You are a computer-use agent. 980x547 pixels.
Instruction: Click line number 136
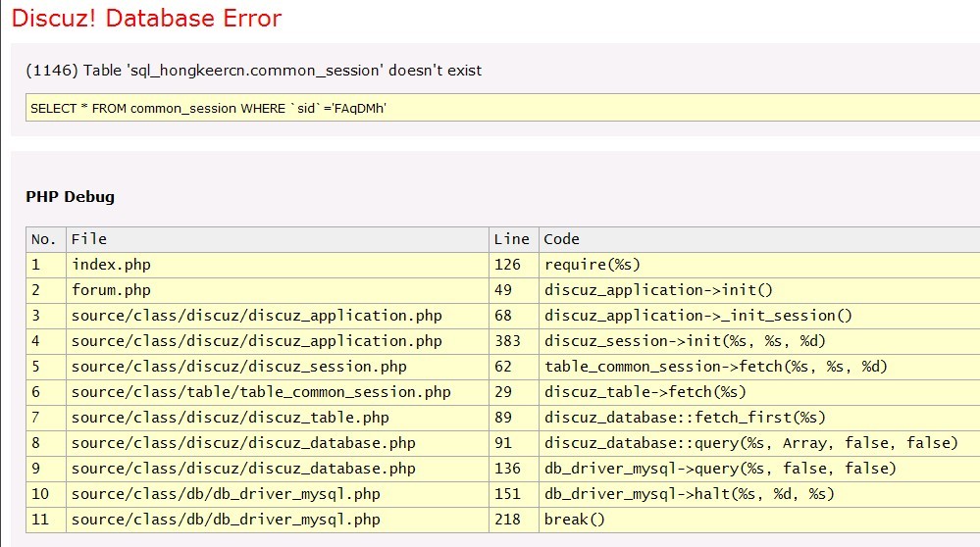point(513,469)
